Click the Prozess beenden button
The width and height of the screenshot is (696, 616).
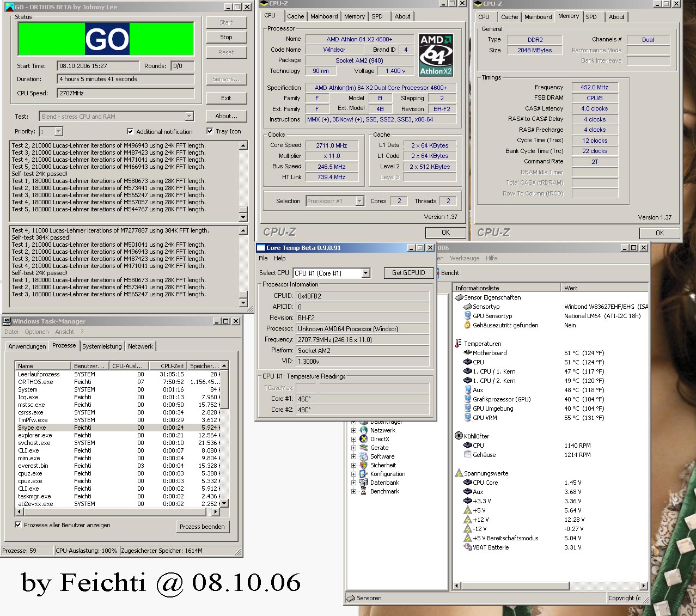point(202,527)
